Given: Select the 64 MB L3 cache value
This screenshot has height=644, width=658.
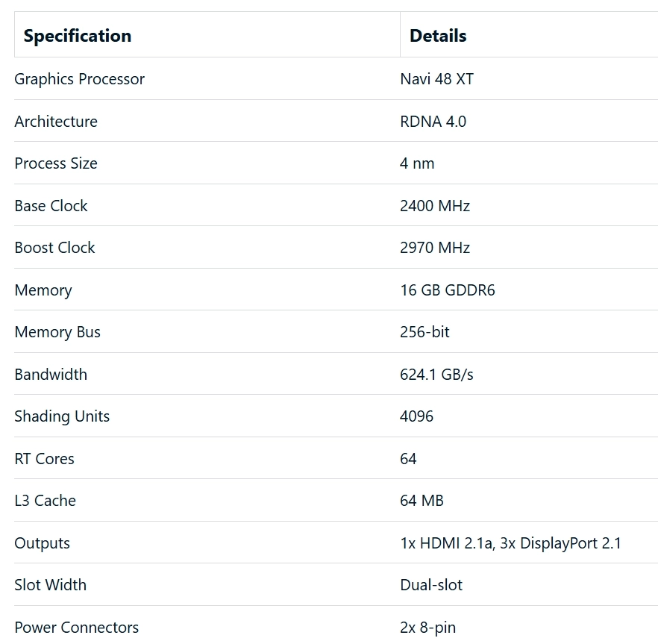Looking at the screenshot, I should pos(422,501).
